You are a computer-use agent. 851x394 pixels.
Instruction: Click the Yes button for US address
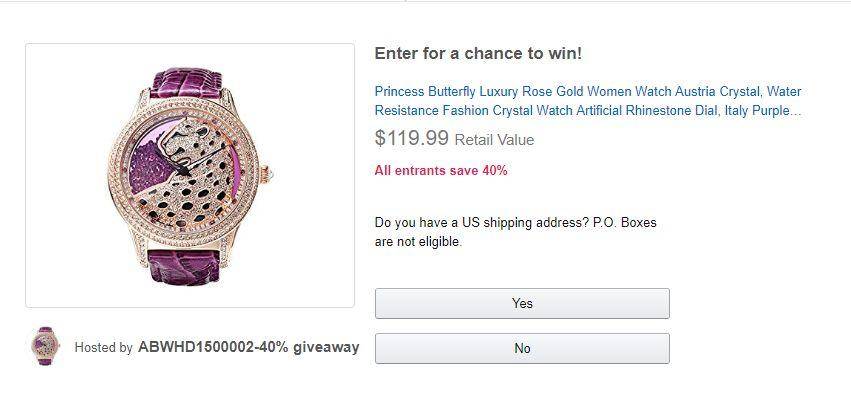point(522,303)
